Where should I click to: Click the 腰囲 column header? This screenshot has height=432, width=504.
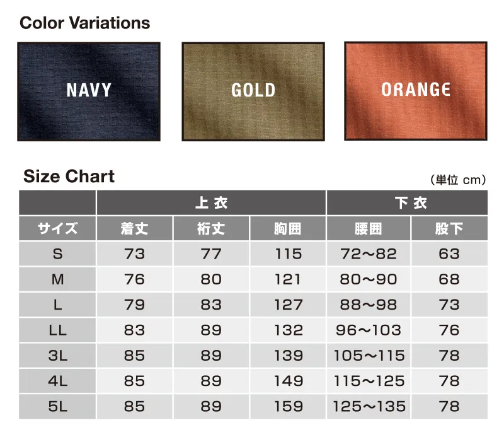[369, 228]
